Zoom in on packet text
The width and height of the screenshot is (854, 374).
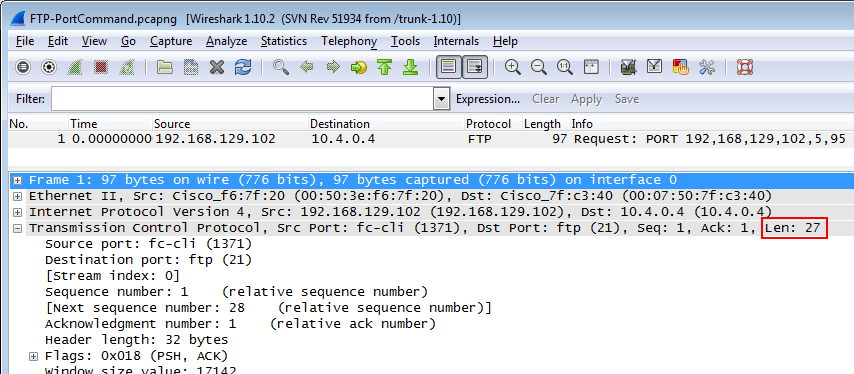pos(513,68)
